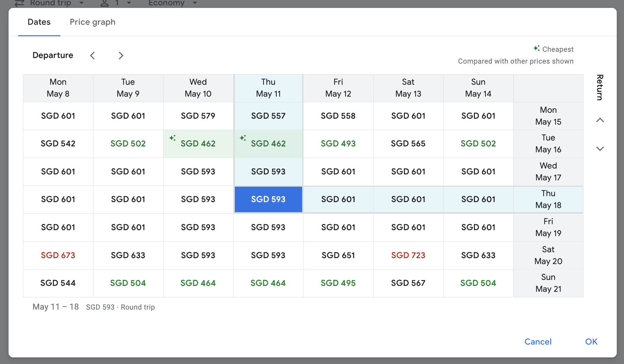Choose the SGD 723 fare on Sat May 13
Image resolution: width=624 pixels, height=364 pixels.
tap(408, 255)
